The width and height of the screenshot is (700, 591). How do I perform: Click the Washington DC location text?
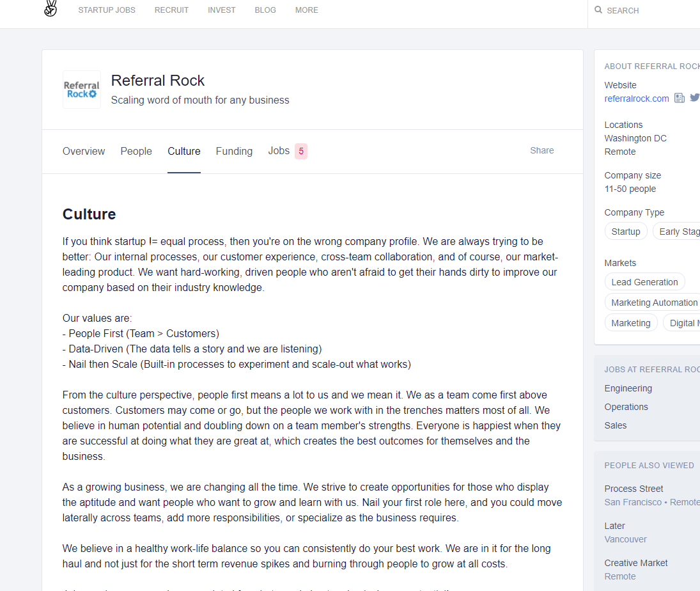(x=635, y=139)
